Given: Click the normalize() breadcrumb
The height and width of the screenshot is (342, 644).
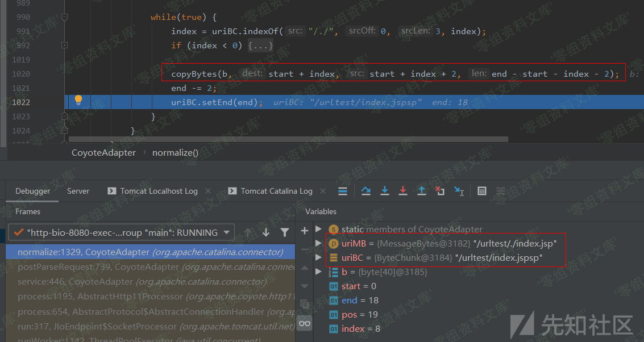Looking at the screenshot, I should tap(175, 152).
